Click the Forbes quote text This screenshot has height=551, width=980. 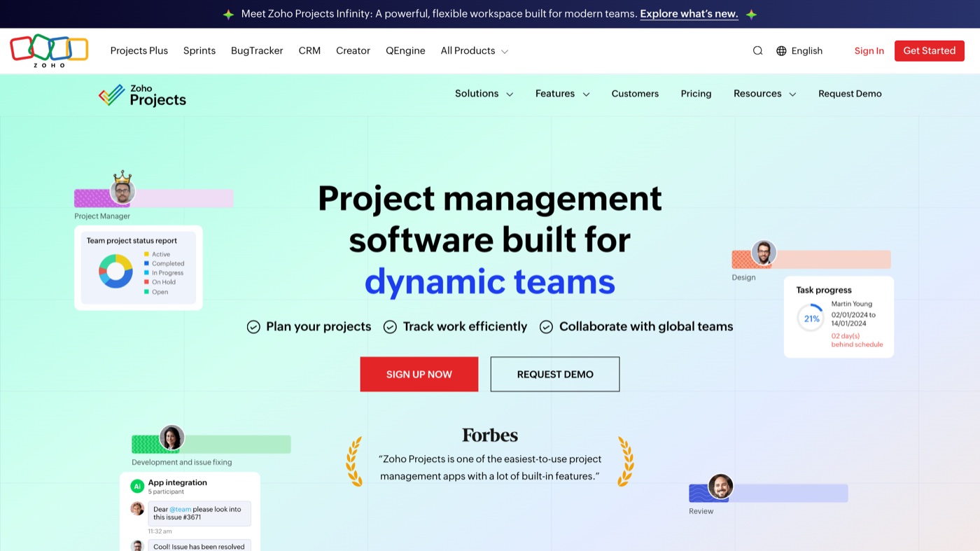coord(490,468)
